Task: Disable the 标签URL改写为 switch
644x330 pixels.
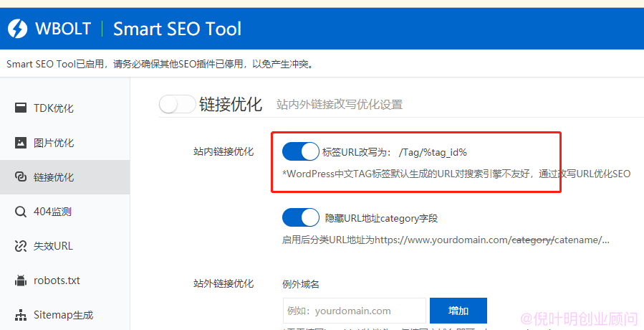Action: pos(301,151)
